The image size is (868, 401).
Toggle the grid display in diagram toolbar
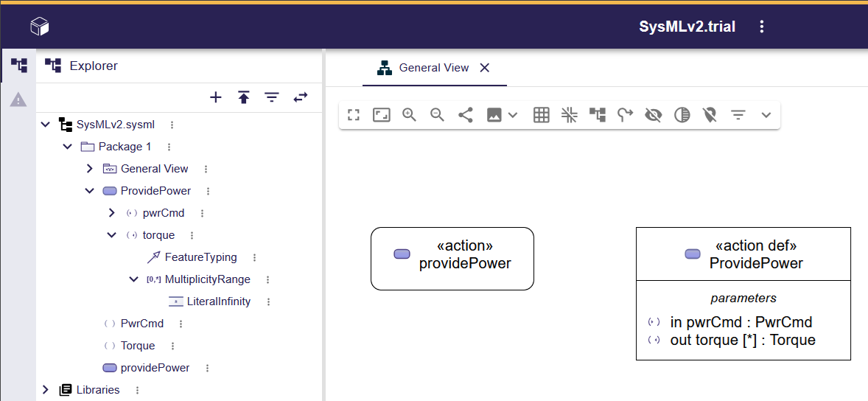(542, 115)
